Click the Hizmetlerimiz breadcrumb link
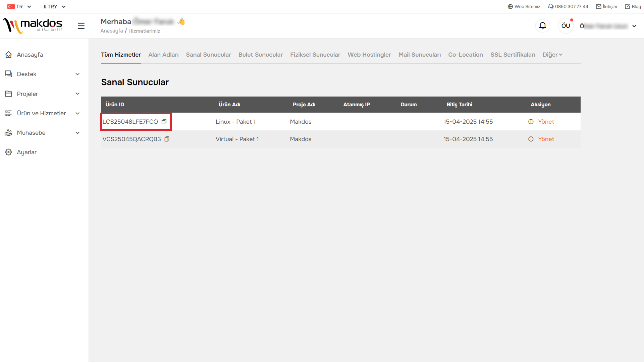 click(x=144, y=31)
